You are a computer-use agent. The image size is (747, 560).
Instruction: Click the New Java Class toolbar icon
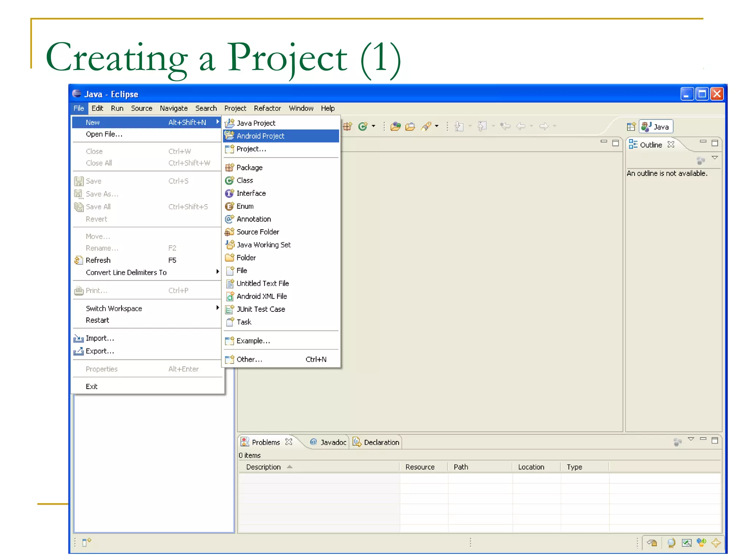point(363,127)
